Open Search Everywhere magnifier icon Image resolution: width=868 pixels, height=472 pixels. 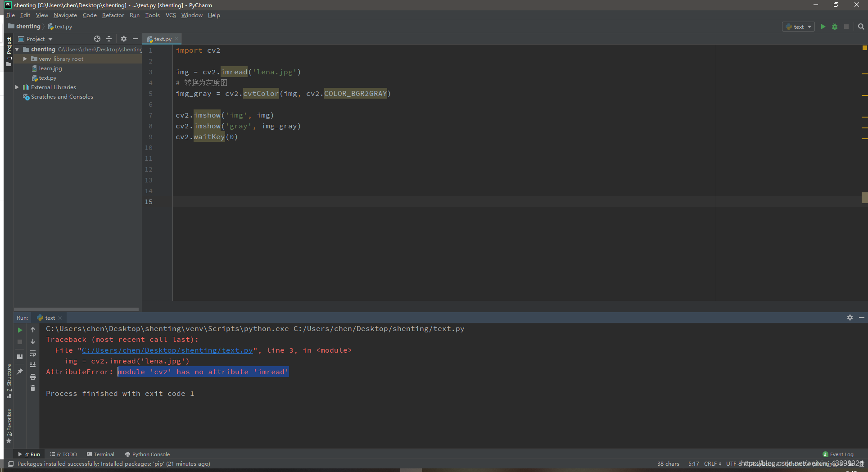pos(861,27)
